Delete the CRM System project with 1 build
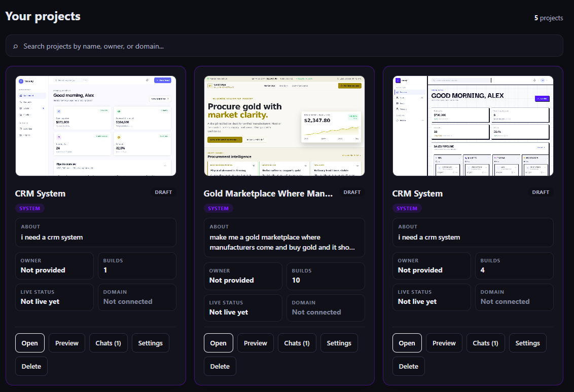 pyautogui.click(x=31, y=366)
